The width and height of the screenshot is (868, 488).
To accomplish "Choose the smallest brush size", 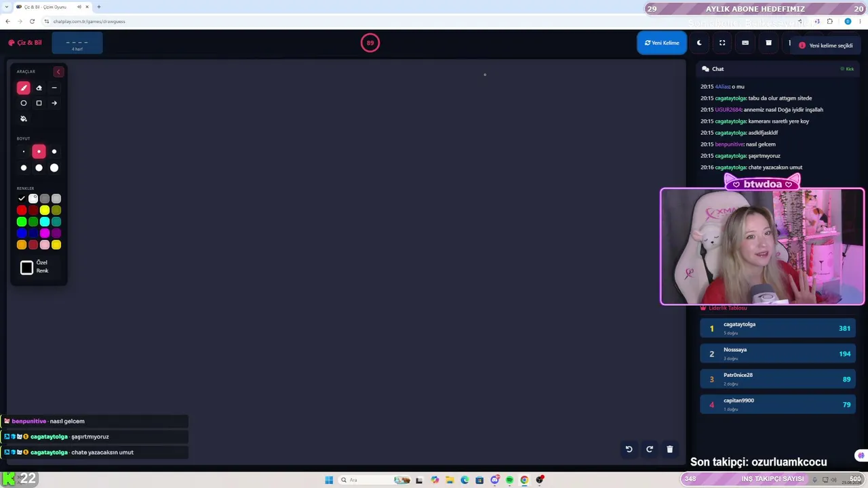I will [24, 152].
